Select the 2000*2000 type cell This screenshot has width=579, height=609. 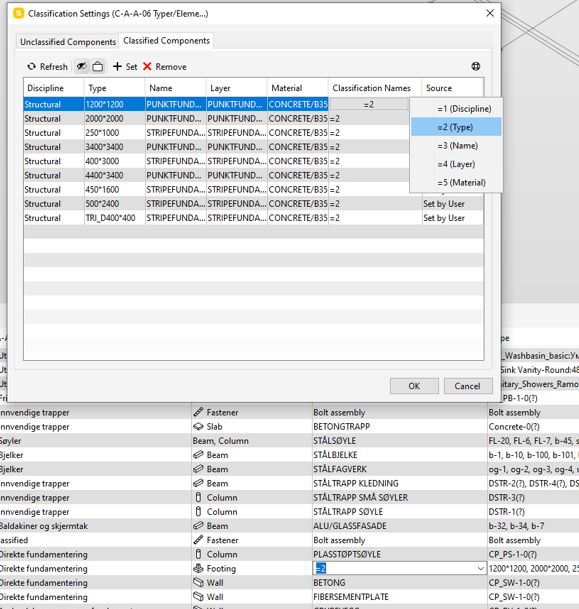coord(115,118)
